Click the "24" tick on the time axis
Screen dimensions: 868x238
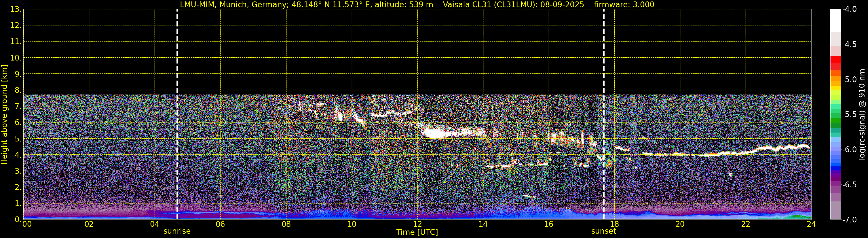811,224
